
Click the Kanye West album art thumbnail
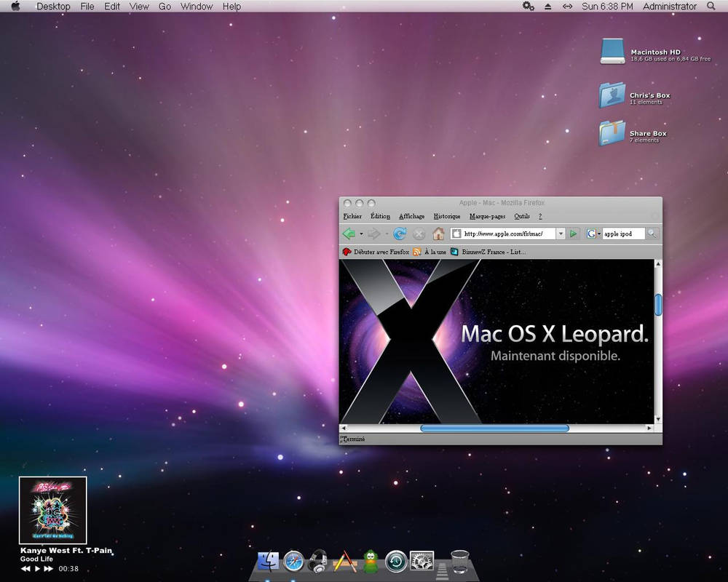coord(53,510)
